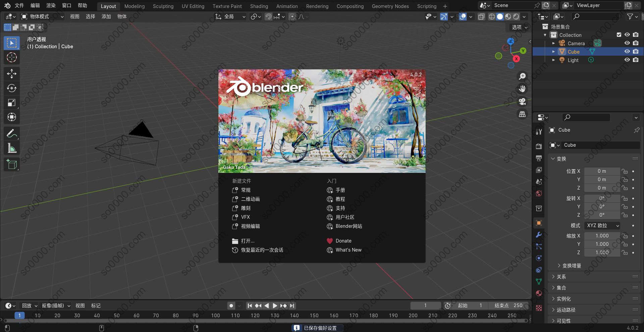Hide Cube in viewport via eye icon

(x=627, y=52)
